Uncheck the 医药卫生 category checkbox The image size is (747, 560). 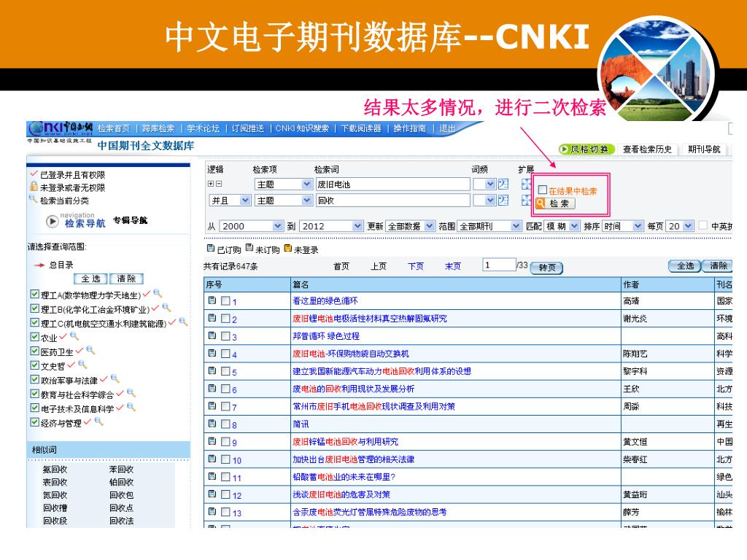coord(34,351)
